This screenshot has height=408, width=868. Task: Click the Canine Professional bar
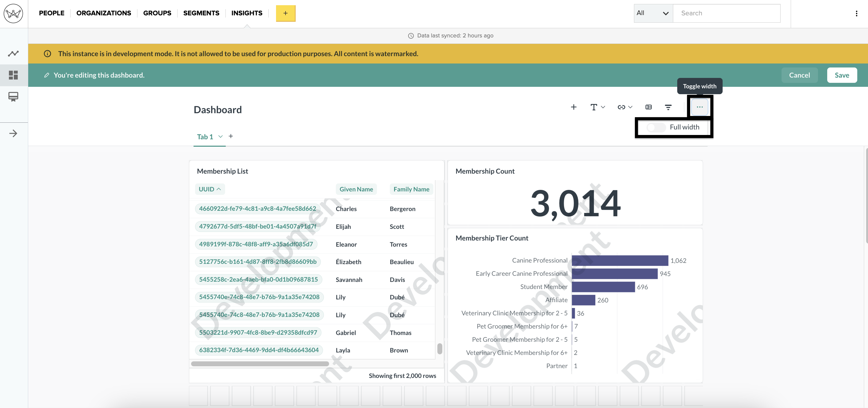pos(620,260)
